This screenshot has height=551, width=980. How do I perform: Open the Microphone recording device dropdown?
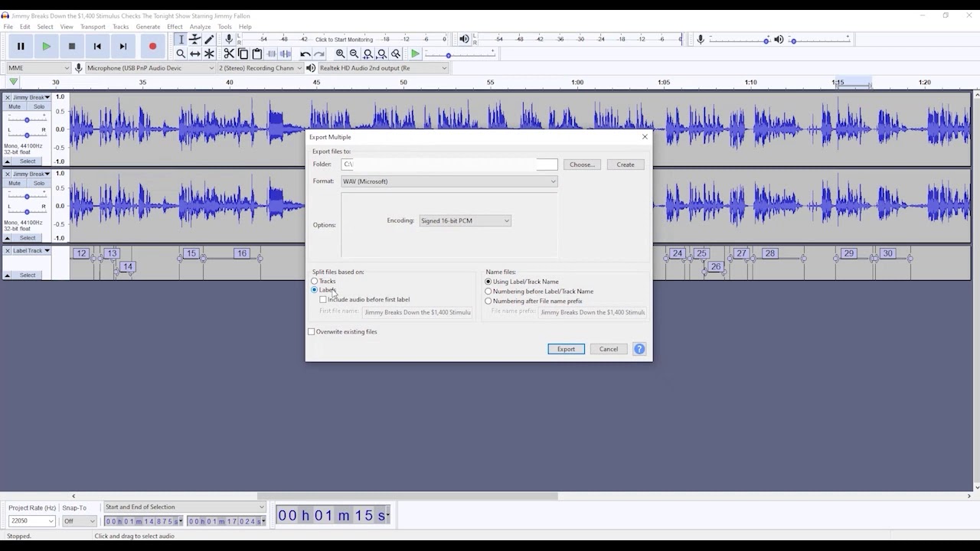tap(150, 68)
